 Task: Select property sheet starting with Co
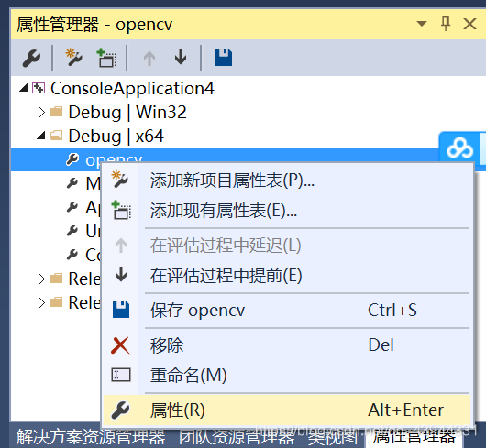tap(93, 255)
